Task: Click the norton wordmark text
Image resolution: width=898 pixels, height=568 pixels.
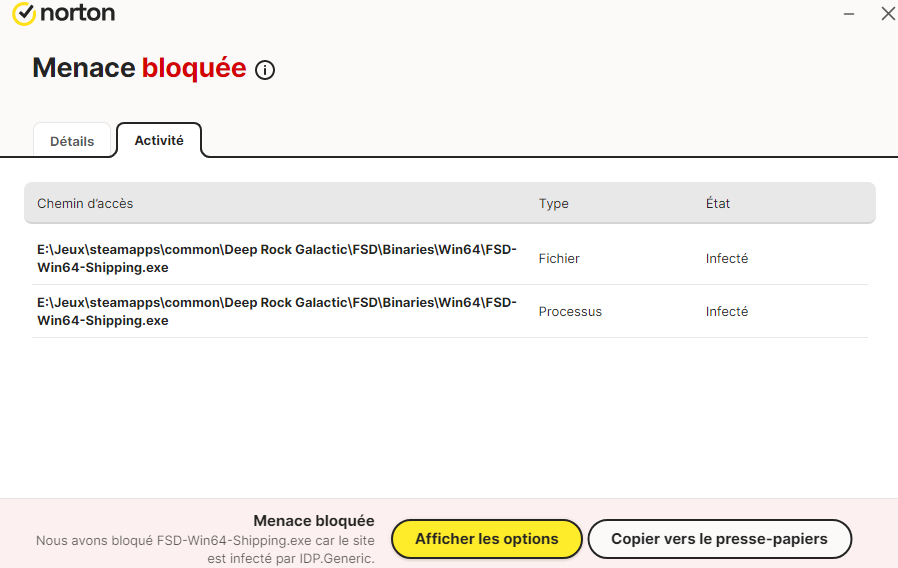Action: 78,14
